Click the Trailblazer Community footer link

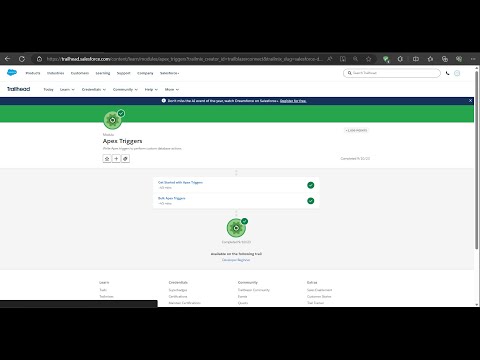coord(254,290)
